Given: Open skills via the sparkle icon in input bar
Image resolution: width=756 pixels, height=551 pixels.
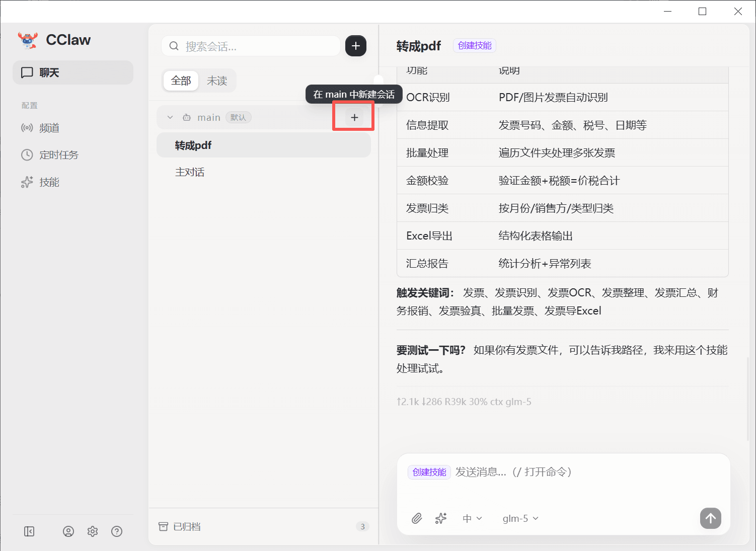Looking at the screenshot, I should 441,518.
